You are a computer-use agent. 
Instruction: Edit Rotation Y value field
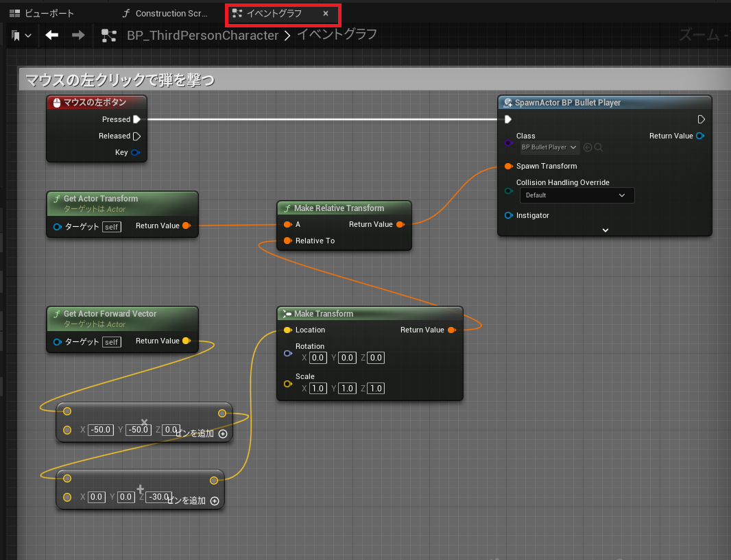pos(347,358)
